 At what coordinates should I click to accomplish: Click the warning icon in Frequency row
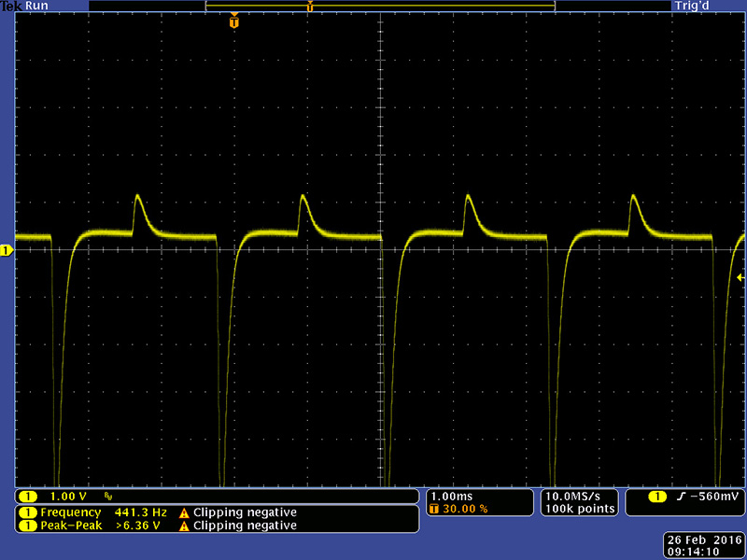pyautogui.click(x=184, y=512)
